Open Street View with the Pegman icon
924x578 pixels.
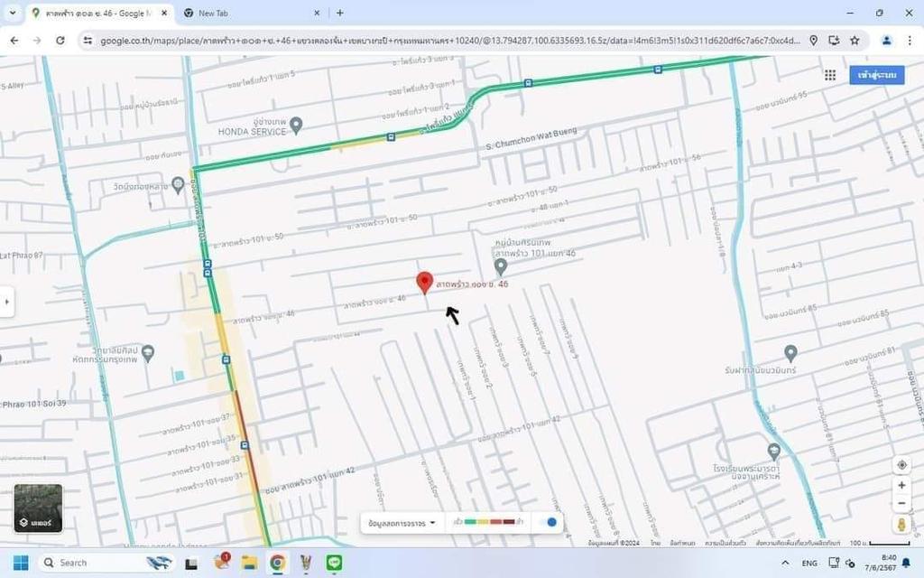(x=901, y=525)
